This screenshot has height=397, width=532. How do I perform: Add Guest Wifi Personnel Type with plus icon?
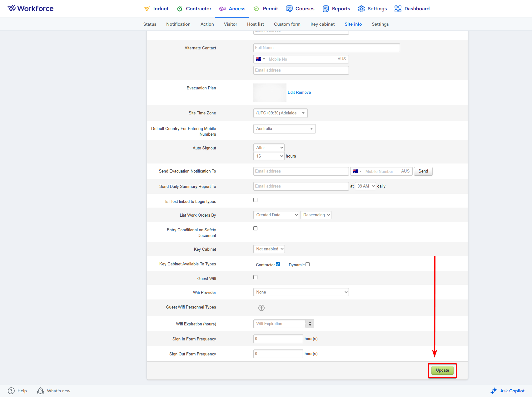261,308
